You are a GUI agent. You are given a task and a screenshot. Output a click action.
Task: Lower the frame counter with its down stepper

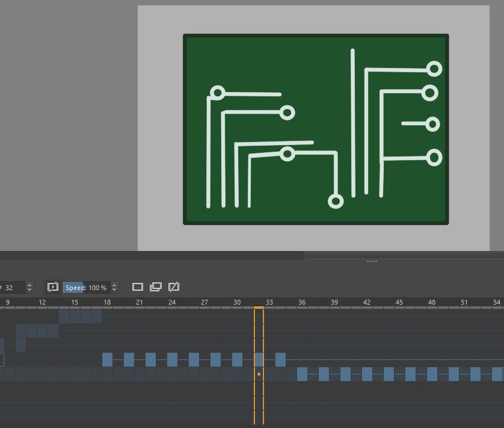pos(29,290)
